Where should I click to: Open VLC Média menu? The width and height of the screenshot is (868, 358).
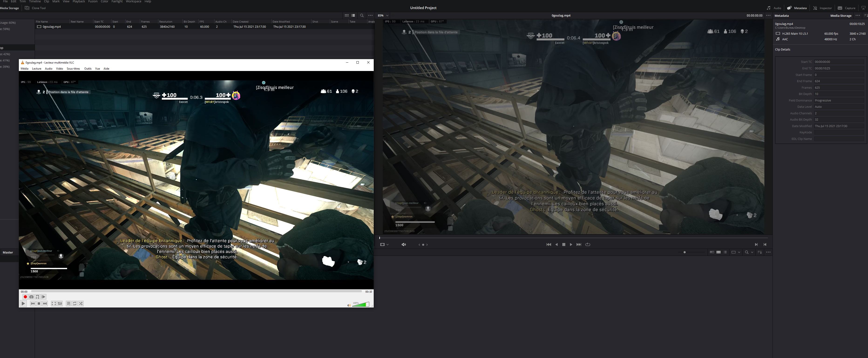[25, 68]
